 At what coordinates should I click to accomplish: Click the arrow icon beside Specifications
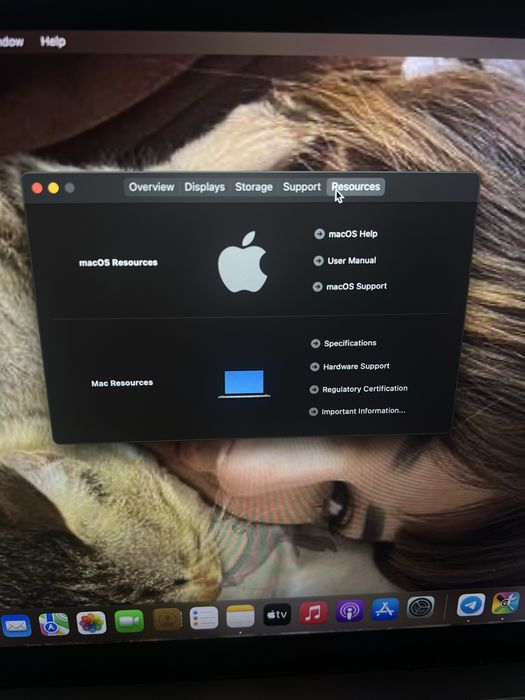click(315, 343)
